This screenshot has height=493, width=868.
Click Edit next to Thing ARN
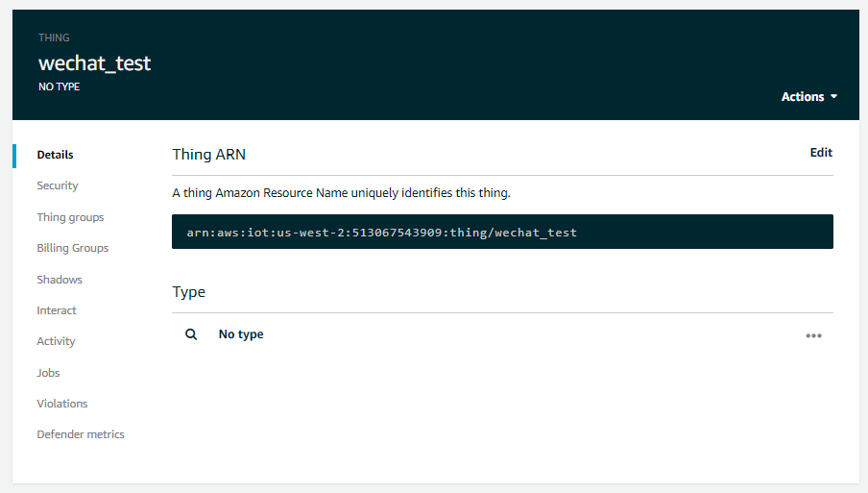821,153
